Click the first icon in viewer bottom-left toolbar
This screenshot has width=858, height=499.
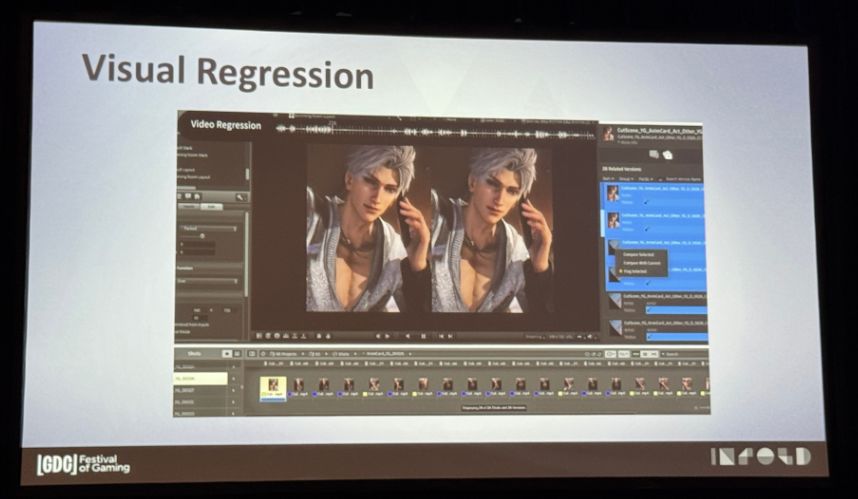[x=259, y=336]
